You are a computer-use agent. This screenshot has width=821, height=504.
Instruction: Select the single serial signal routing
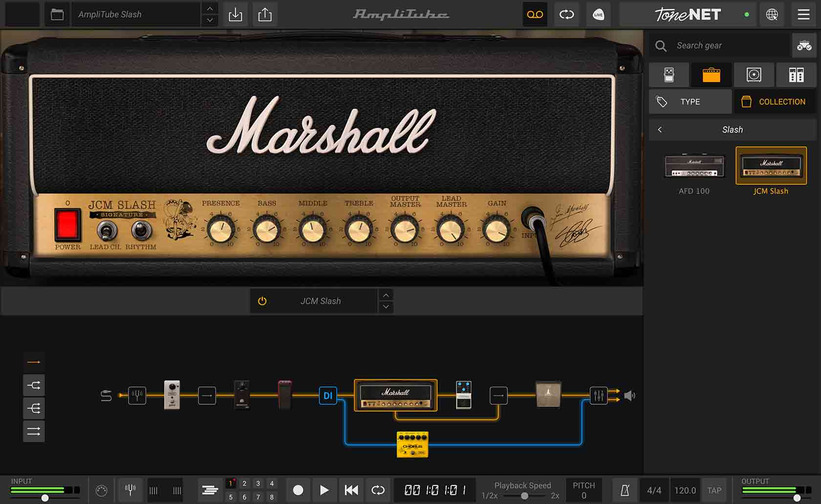(x=34, y=362)
